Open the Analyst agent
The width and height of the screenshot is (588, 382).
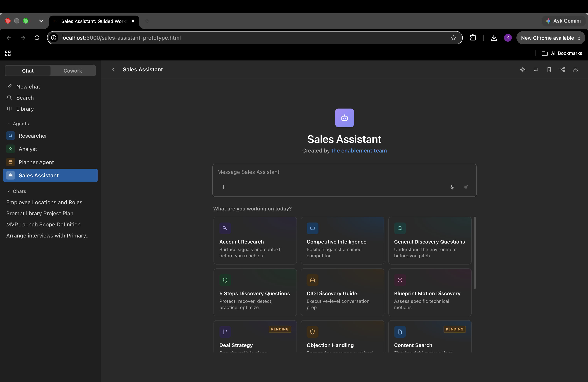point(50,149)
